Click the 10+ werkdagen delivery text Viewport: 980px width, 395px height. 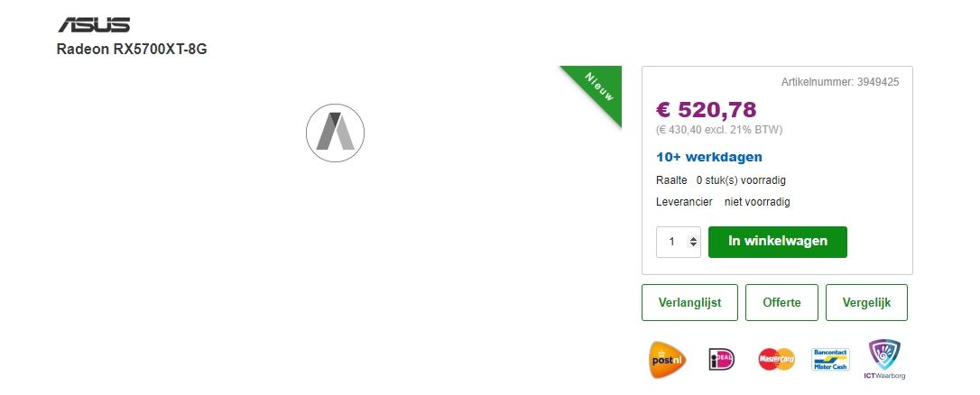click(x=709, y=157)
